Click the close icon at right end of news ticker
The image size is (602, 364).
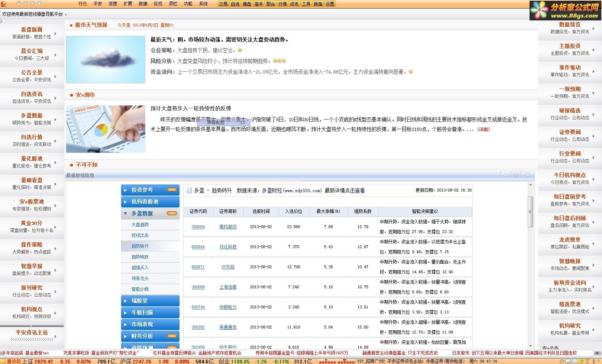click(597, 353)
